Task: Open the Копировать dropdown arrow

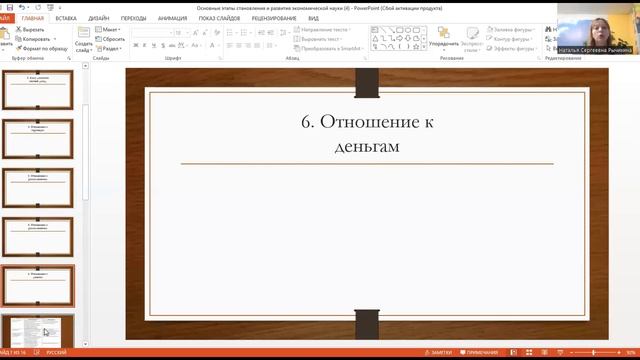Action: (x=55, y=39)
